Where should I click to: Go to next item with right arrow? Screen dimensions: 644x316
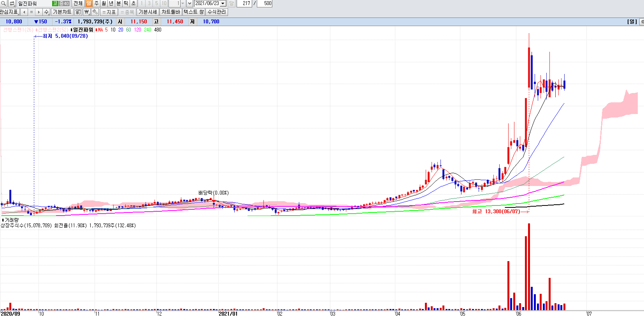tap(39, 12)
